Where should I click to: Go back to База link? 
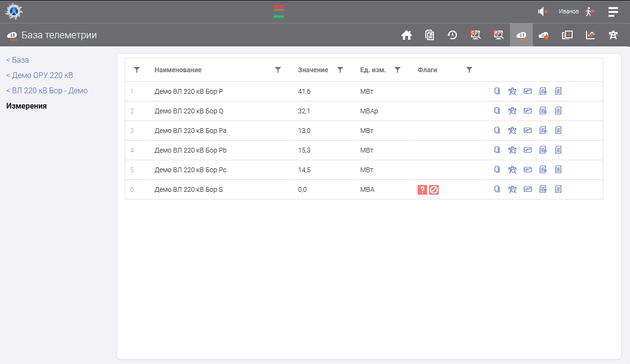click(18, 60)
